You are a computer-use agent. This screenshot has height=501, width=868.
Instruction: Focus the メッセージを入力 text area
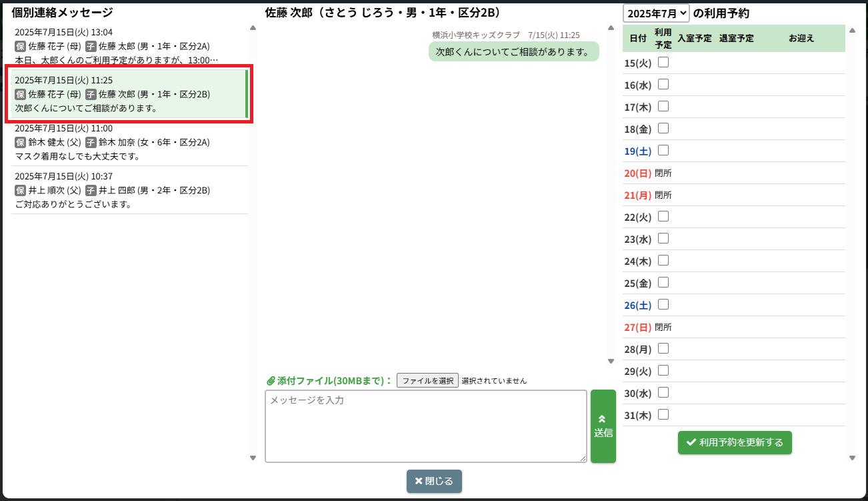point(425,426)
